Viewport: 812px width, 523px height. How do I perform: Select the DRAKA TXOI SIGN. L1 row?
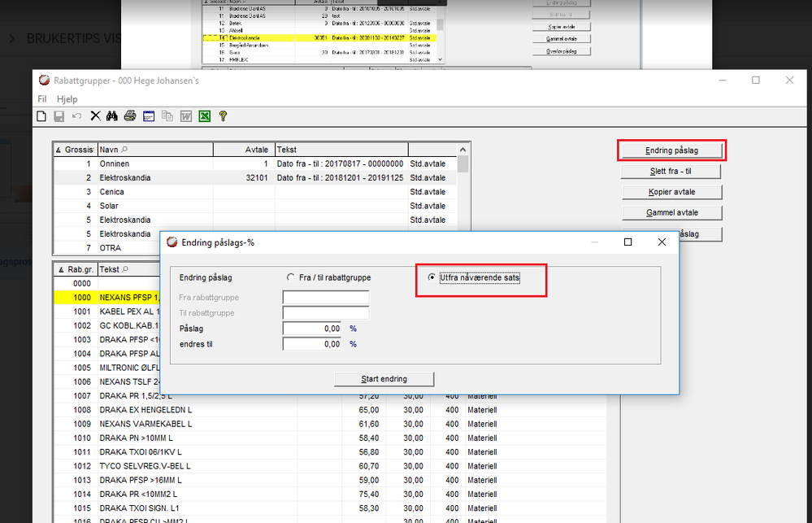pos(330,508)
